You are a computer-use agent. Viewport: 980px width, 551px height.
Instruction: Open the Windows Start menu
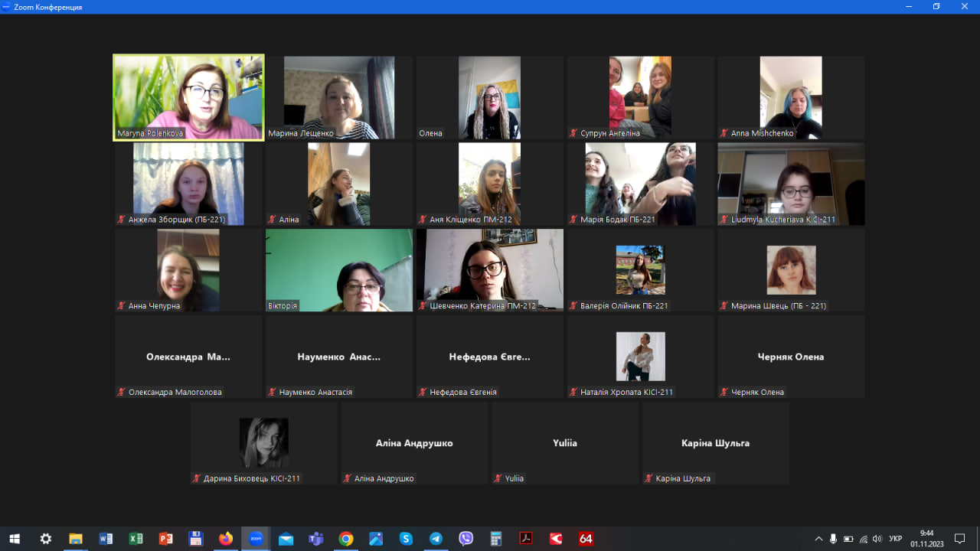(x=15, y=539)
